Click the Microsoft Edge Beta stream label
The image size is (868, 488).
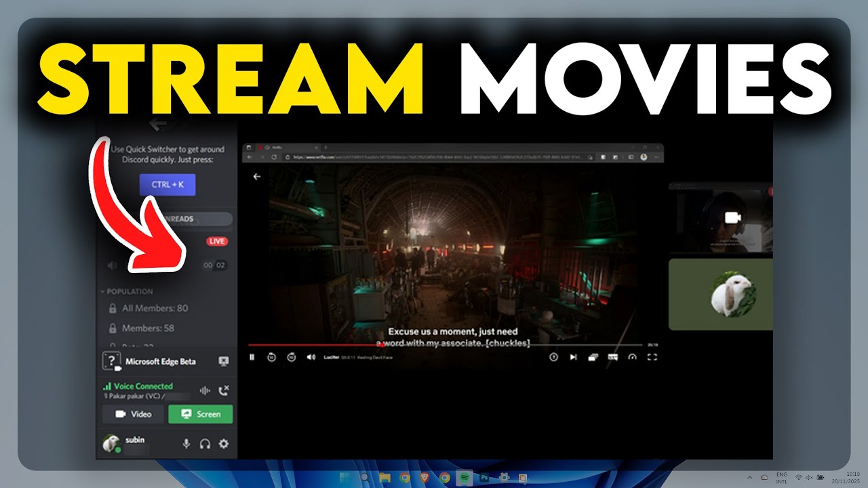point(161,361)
